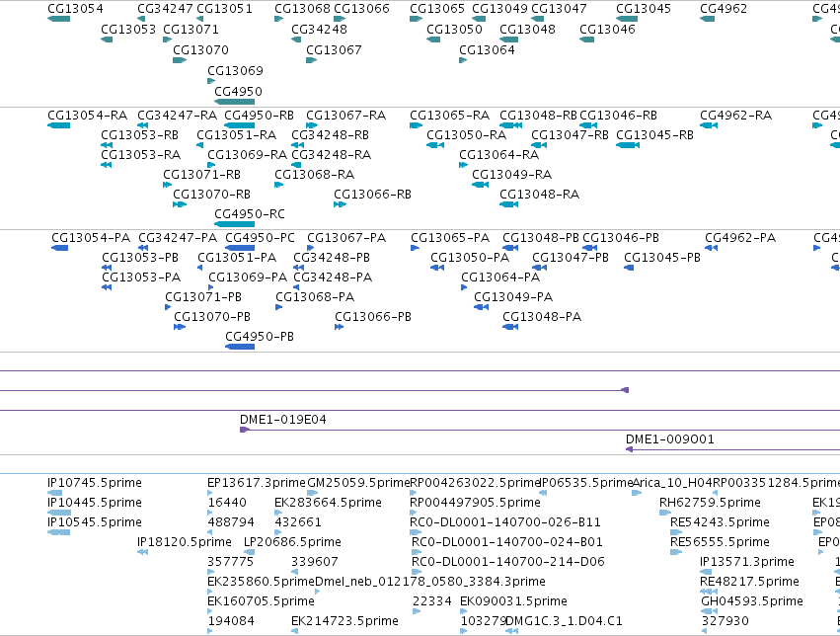This screenshot has height=636, width=840.
Task: Click the CG13053 gene label
Action: [x=128, y=30]
